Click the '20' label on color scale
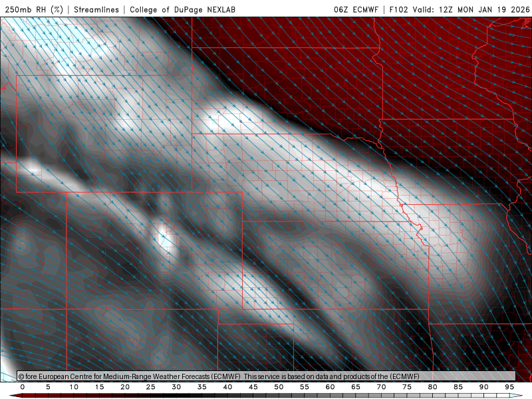532x399 pixels. tap(125, 387)
